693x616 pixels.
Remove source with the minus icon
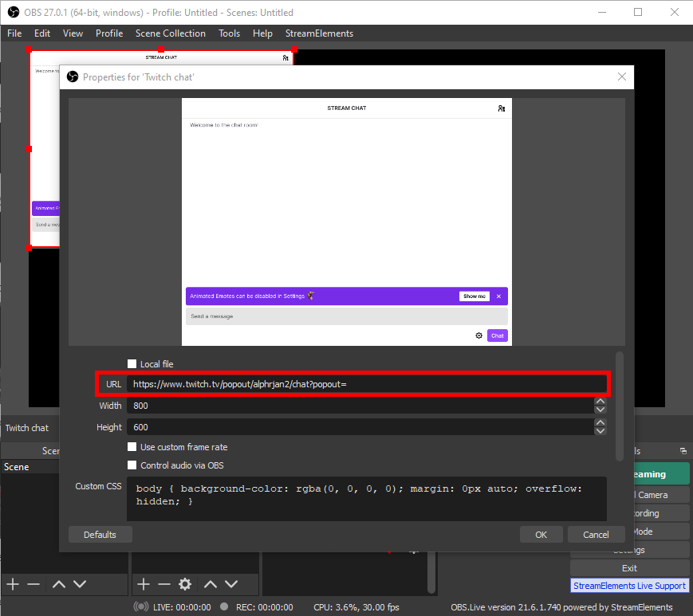(x=164, y=584)
